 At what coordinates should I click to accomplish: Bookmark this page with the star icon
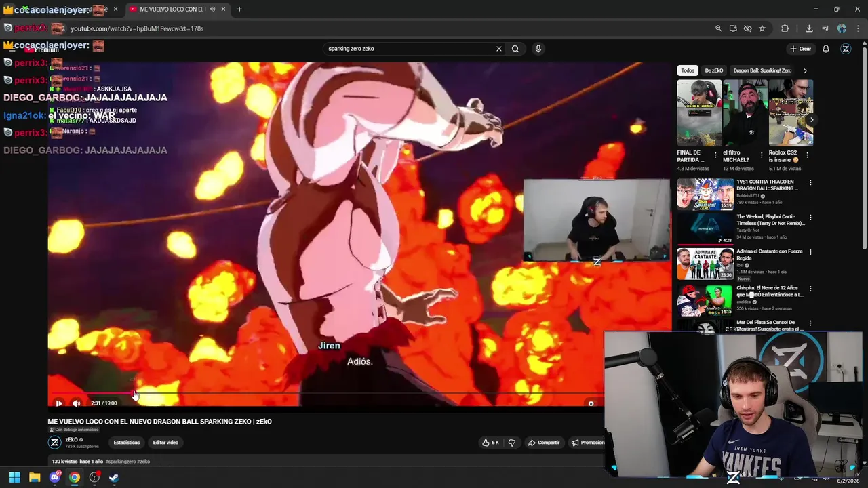point(762,28)
